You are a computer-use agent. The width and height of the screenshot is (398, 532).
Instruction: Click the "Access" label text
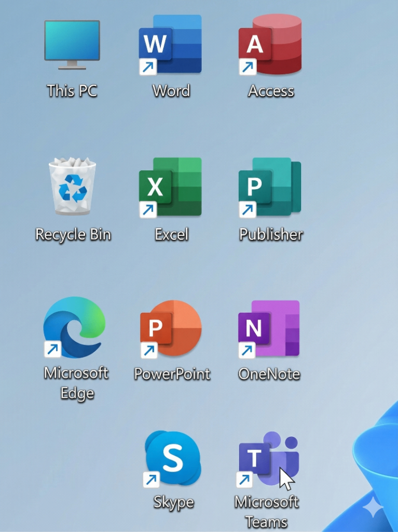coord(271,90)
